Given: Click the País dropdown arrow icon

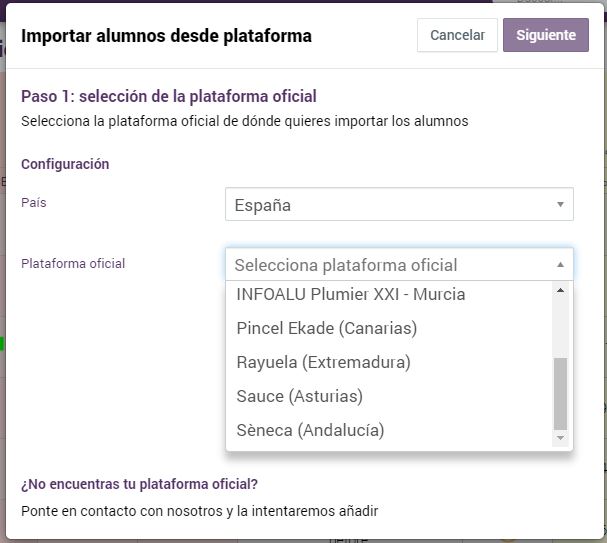Looking at the screenshot, I should (x=560, y=204).
